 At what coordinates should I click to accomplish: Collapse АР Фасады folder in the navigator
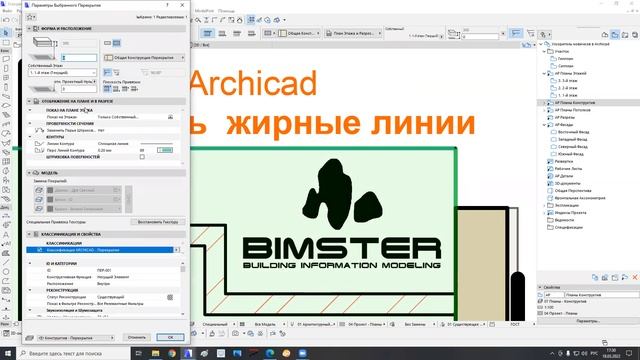(544, 125)
